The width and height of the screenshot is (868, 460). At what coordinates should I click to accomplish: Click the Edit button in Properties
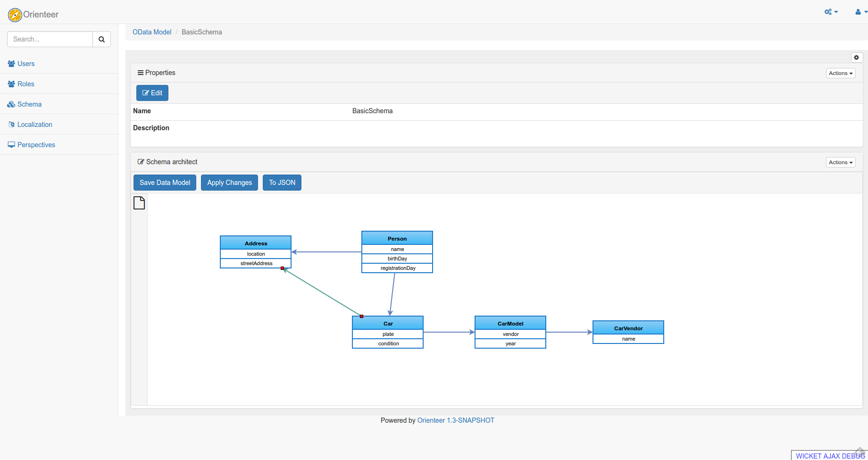[152, 92]
